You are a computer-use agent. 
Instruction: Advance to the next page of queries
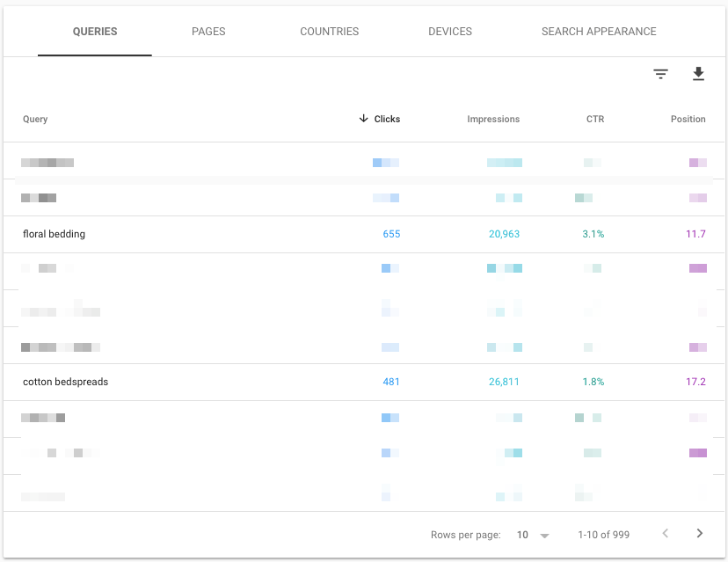coord(699,534)
